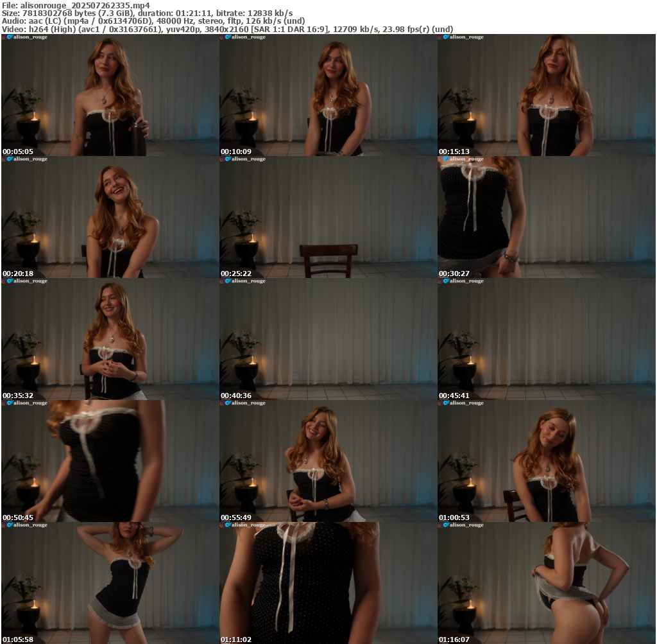Click the 00:45:41 timestamp label
The height and width of the screenshot is (644, 657).
pyautogui.click(x=454, y=396)
